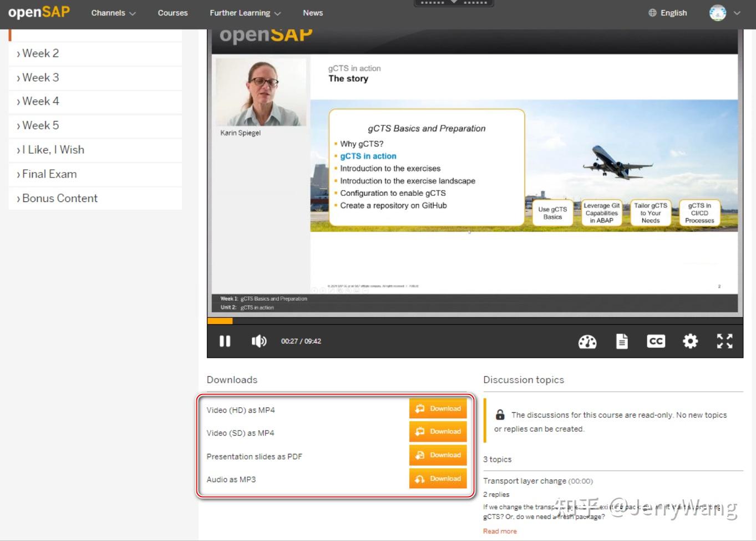The width and height of the screenshot is (756, 541).
Task: Download the Video (HD) as MP4
Action: (438, 408)
